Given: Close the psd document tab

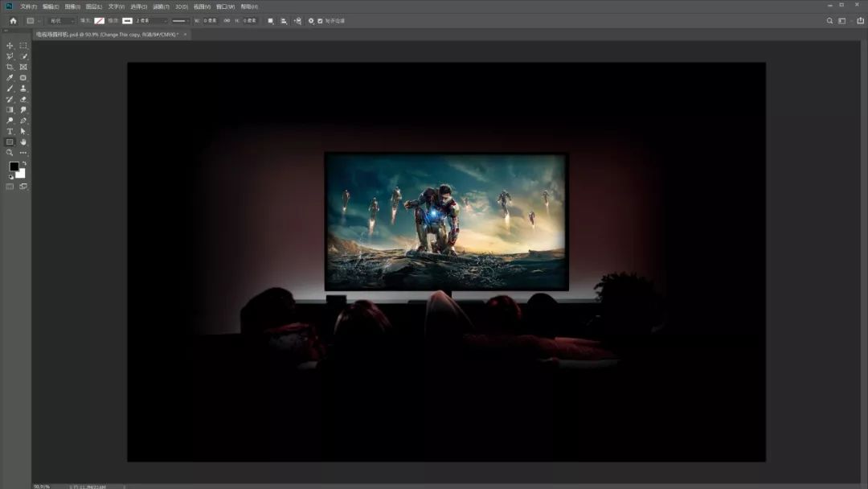Looking at the screenshot, I should (185, 35).
